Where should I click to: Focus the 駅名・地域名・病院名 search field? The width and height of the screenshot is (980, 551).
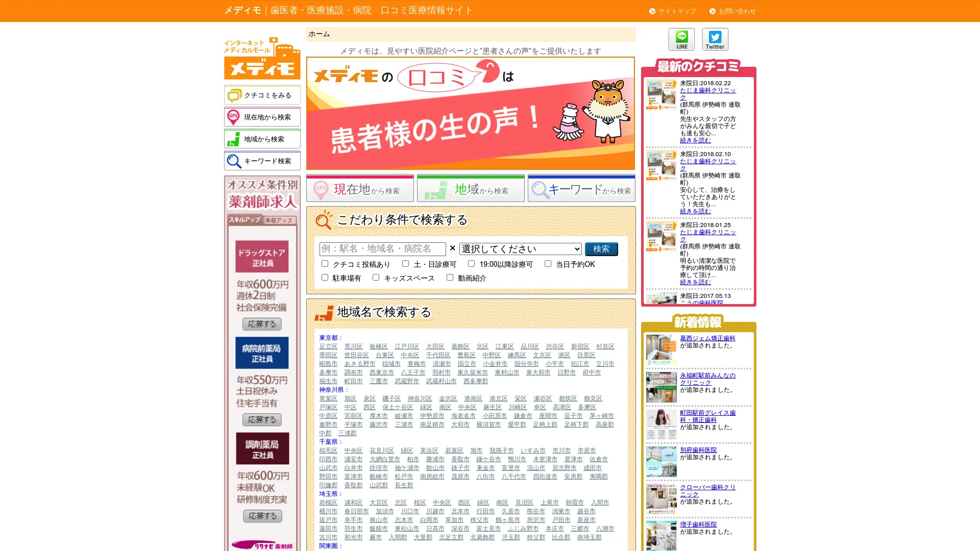383,249
